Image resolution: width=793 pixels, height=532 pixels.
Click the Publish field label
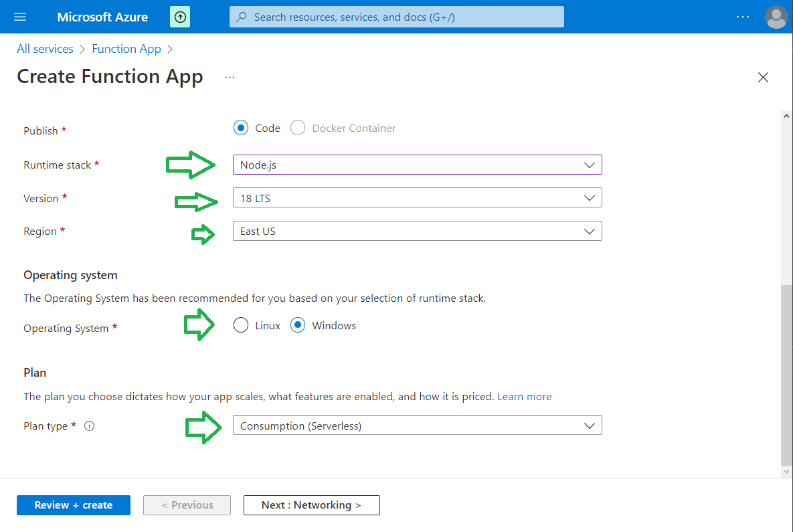40,130
